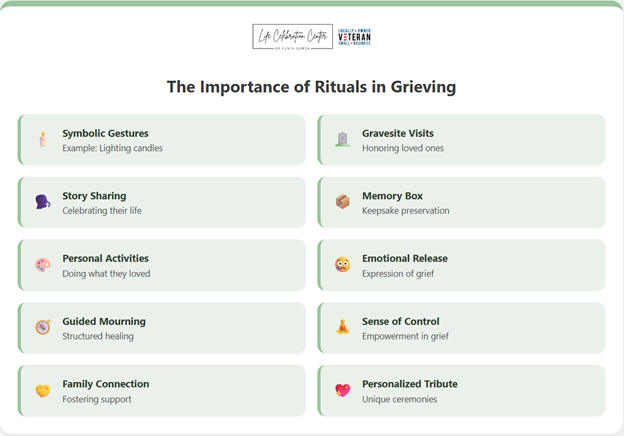624x436 pixels.
Task: Select the "Emotional Release" title
Action: 405,259
